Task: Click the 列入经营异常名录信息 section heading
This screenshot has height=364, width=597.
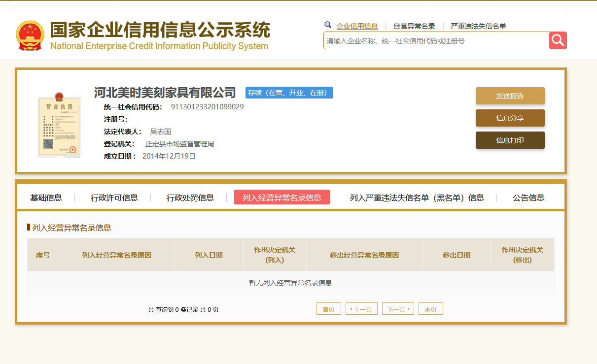Action: pos(71,228)
